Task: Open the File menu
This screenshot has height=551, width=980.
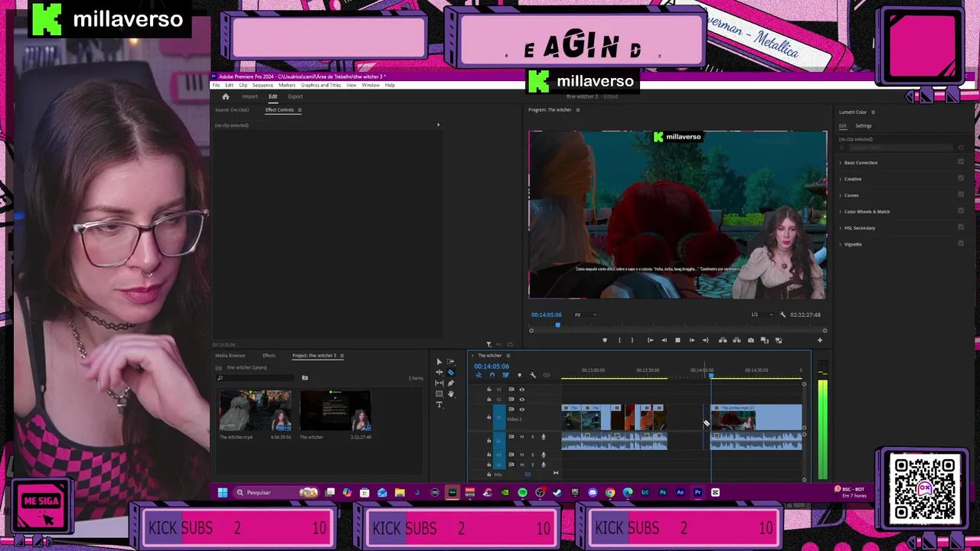Action: pos(216,85)
